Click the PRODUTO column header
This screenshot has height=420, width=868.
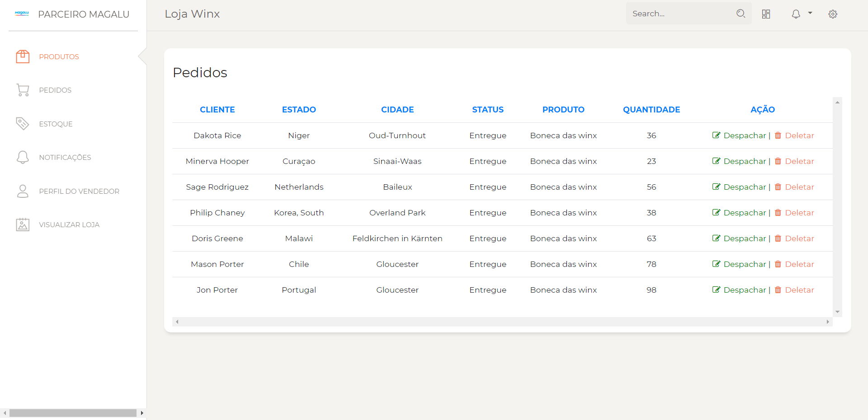[563, 110]
